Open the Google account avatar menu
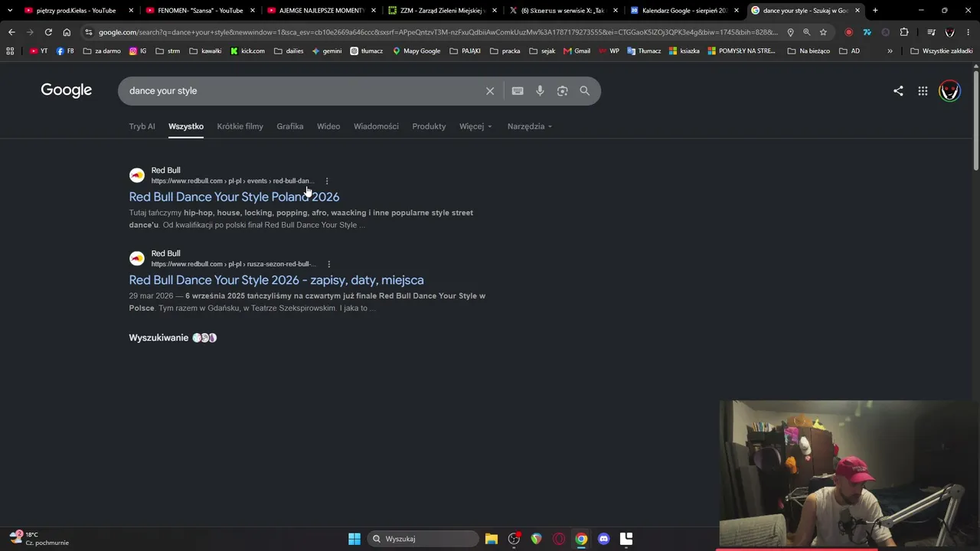Image resolution: width=980 pixels, height=551 pixels. point(949,91)
